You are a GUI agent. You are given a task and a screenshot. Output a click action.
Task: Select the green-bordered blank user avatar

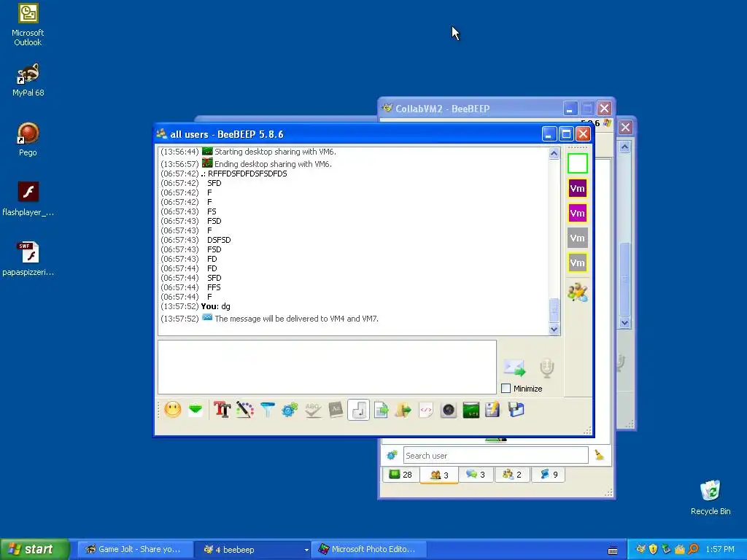click(x=578, y=163)
